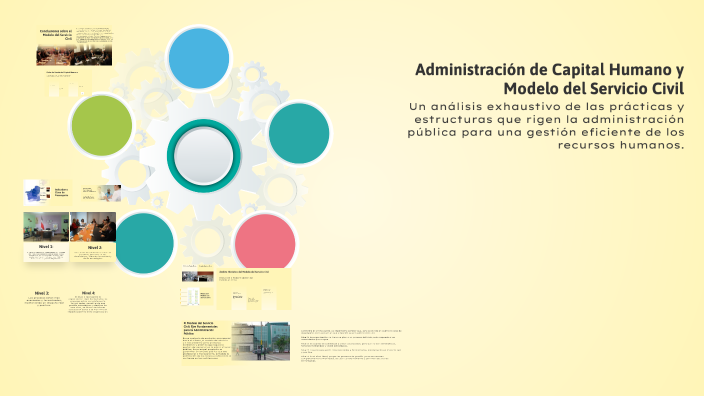The image size is (704, 396).
Task: Open the lime green topic circle
Action: point(102,125)
